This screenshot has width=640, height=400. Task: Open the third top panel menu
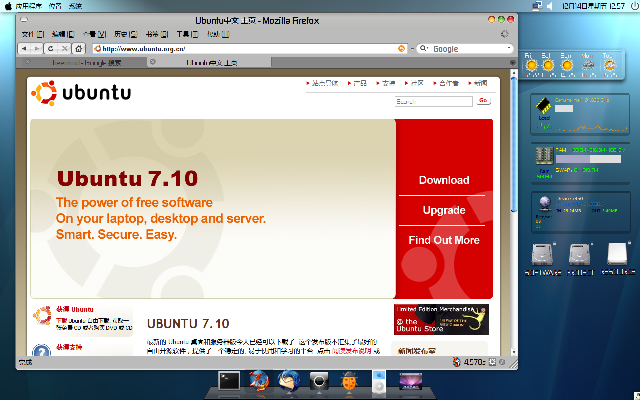[75, 6]
